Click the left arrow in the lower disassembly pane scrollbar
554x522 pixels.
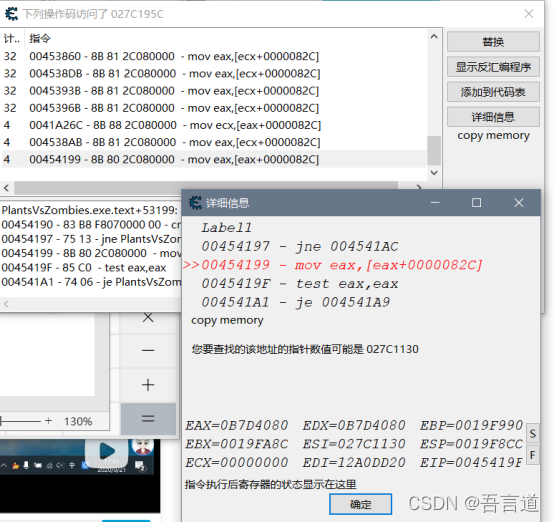point(6,304)
